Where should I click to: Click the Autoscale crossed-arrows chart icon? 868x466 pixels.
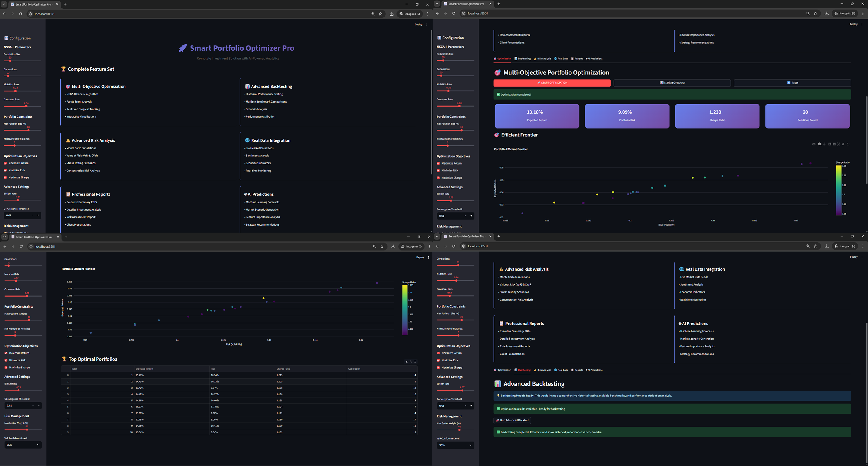coord(839,144)
